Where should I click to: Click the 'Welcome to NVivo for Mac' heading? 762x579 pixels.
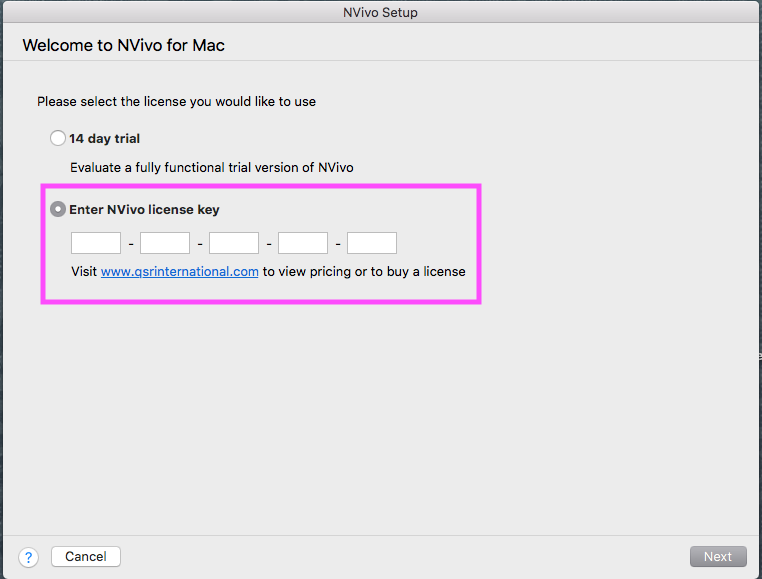click(x=123, y=45)
